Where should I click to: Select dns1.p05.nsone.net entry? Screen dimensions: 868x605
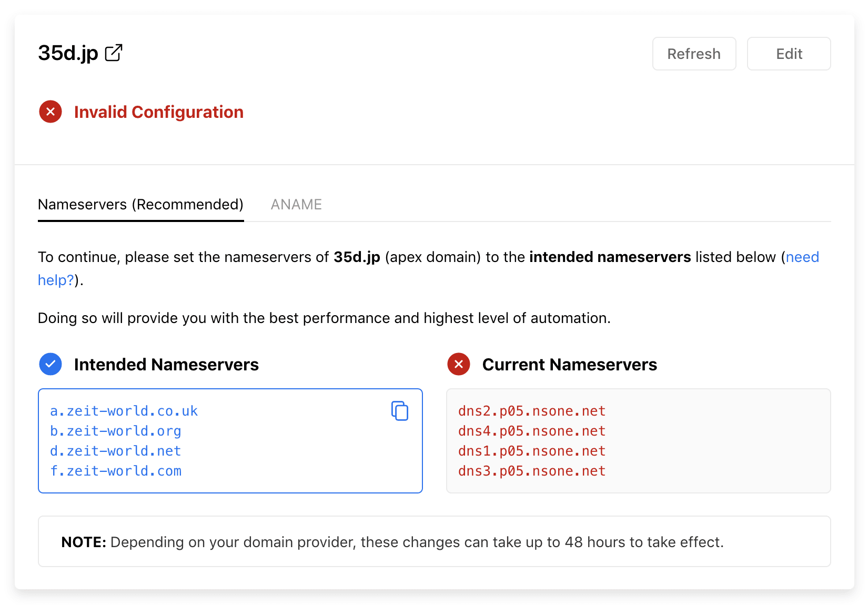click(x=532, y=451)
